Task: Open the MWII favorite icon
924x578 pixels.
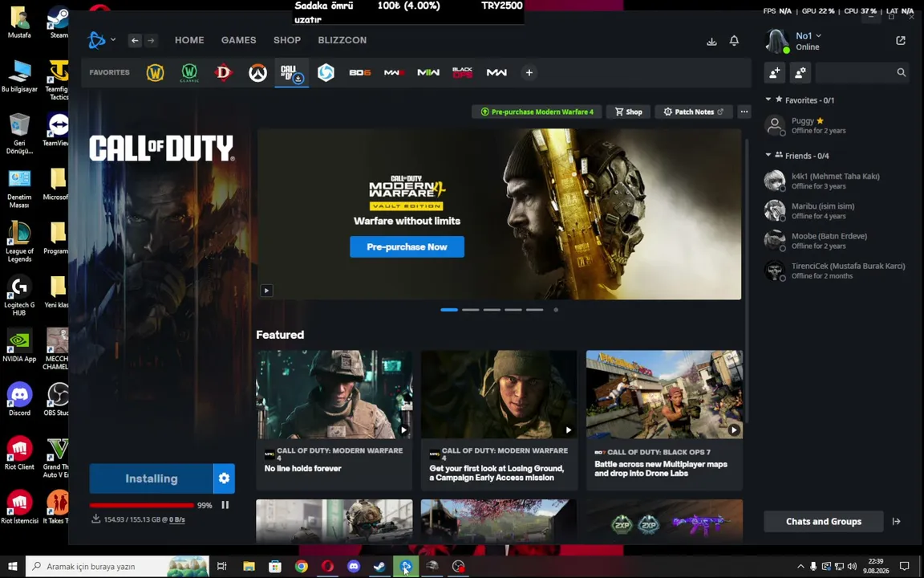Action: 428,72
